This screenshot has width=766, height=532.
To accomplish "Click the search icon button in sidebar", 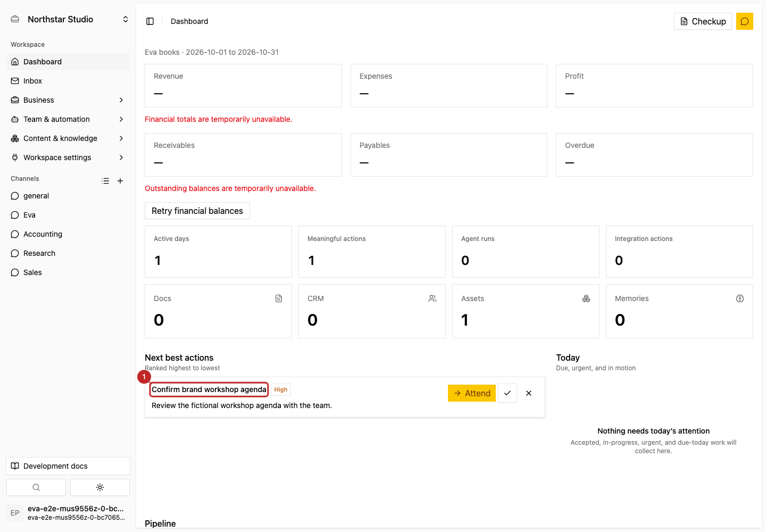I will [36, 487].
